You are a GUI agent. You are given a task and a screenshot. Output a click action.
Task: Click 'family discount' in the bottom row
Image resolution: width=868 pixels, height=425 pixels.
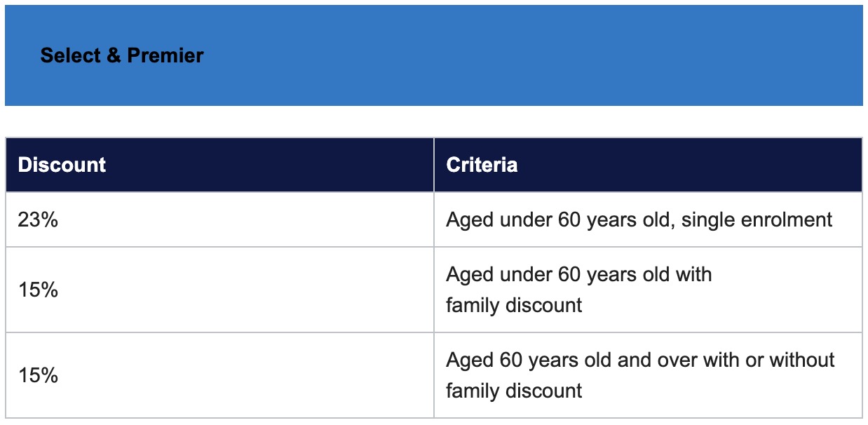(x=514, y=391)
